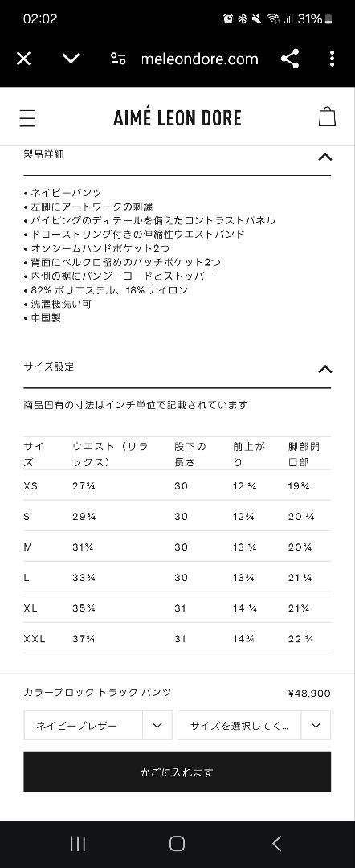This screenshot has width=355, height=868.
Task: Click the サイズ設定 section heading
Action: tap(49, 366)
